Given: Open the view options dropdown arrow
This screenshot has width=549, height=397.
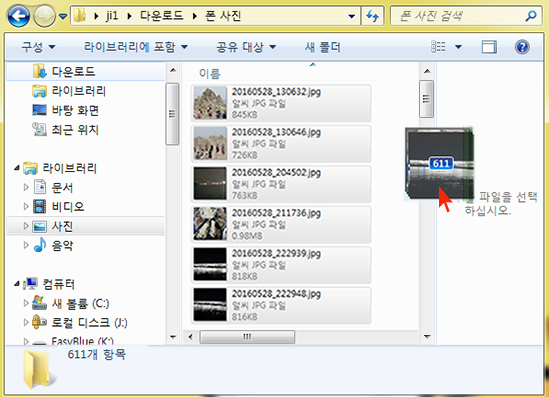Looking at the screenshot, I should pos(458,47).
